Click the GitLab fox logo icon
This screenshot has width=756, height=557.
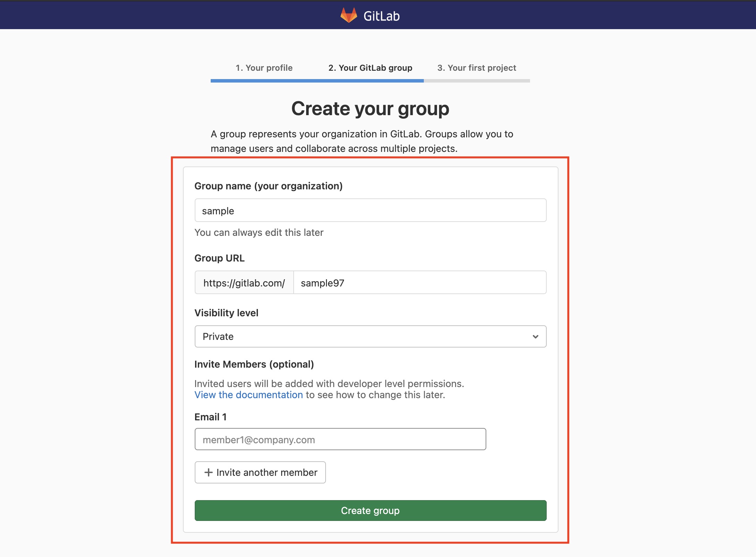[x=348, y=15]
